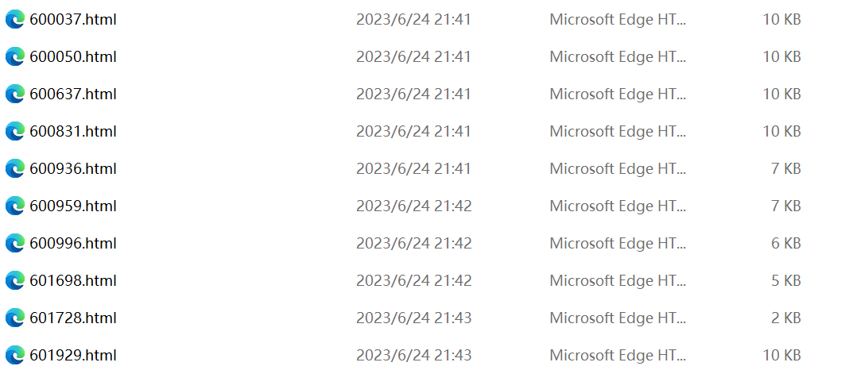Select the Edge icon of 600831.html

pyautogui.click(x=14, y=132)
